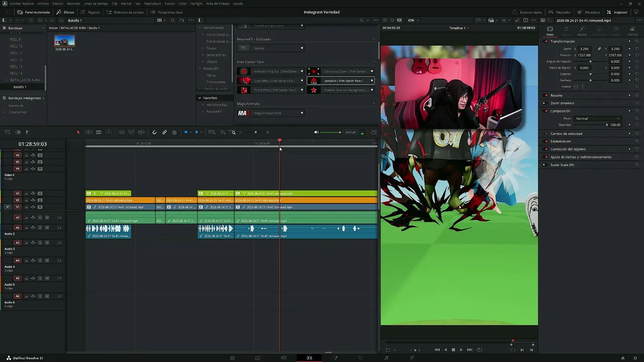This screenshot has width=644, height=362.
Task: Expand the Títulos effects category
Action: (203, 48)
